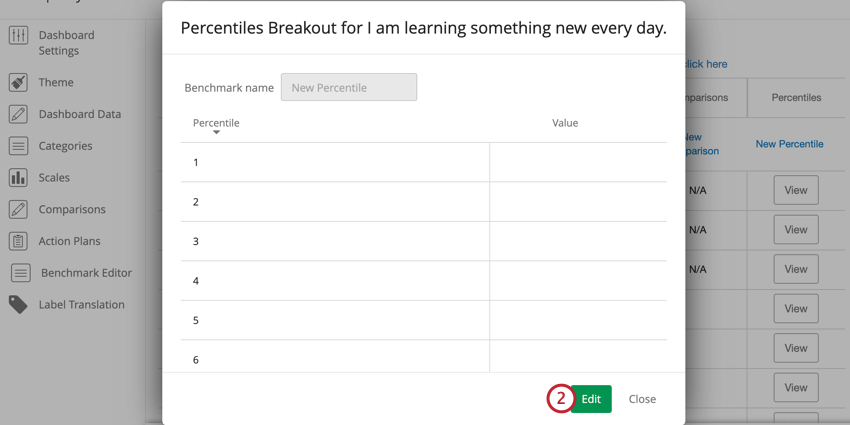Click the Categories list icon
Image resolution: width=850 pixels, height=425 pixels.
[18, 146]
